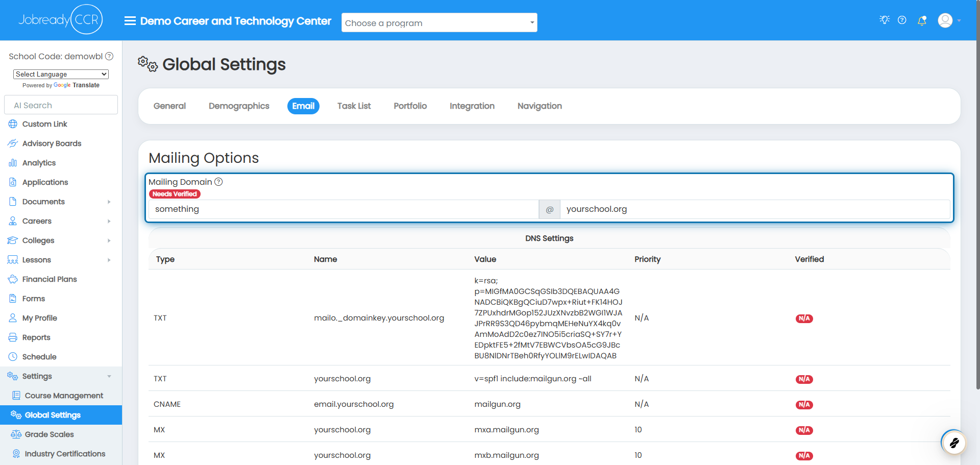Click the Settings gears icon in sidebar
The height and width of the screenshot is (465, 980).
[x=13, y=376]
